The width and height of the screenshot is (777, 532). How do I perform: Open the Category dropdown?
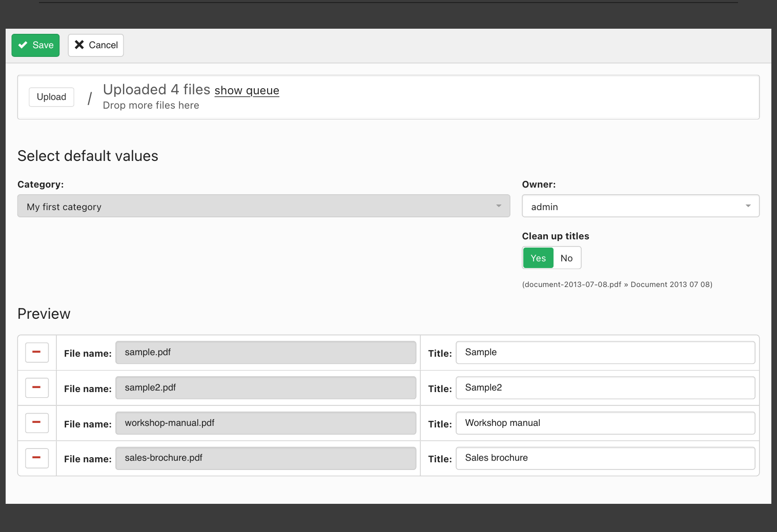[263, 206]
